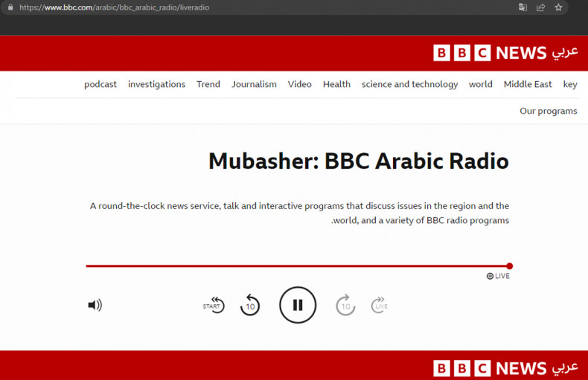Image resolution: width=588 pixels, height=380 pixels.
Task: Click the translate page icon in address bar
Action: pos(523,7)
